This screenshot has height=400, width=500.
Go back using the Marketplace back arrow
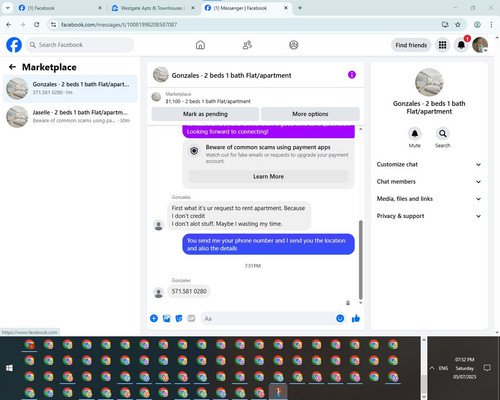(x=12, y=67)
